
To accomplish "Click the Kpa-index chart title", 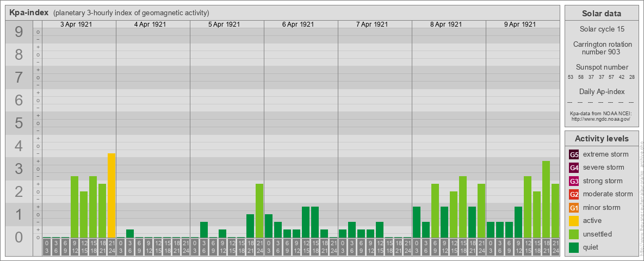I will pyautogui.click(x=29, y=13).
